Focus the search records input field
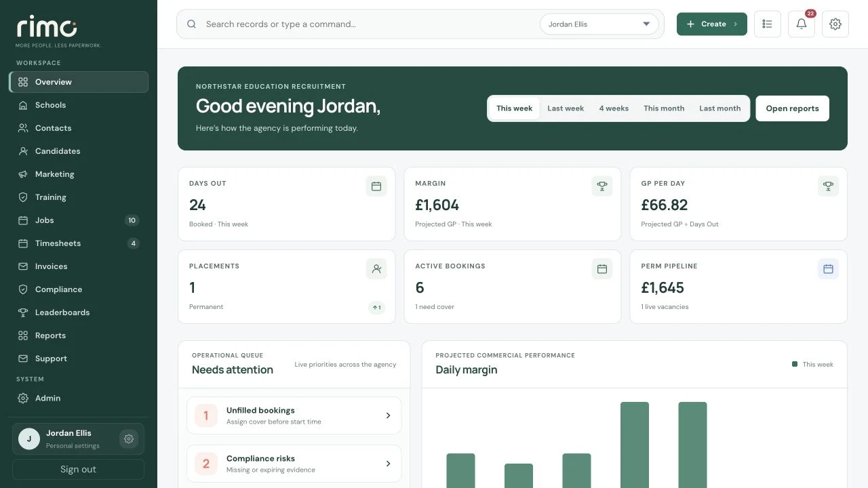868x488 pixels. pyautogui.click(x=370, y=24)
